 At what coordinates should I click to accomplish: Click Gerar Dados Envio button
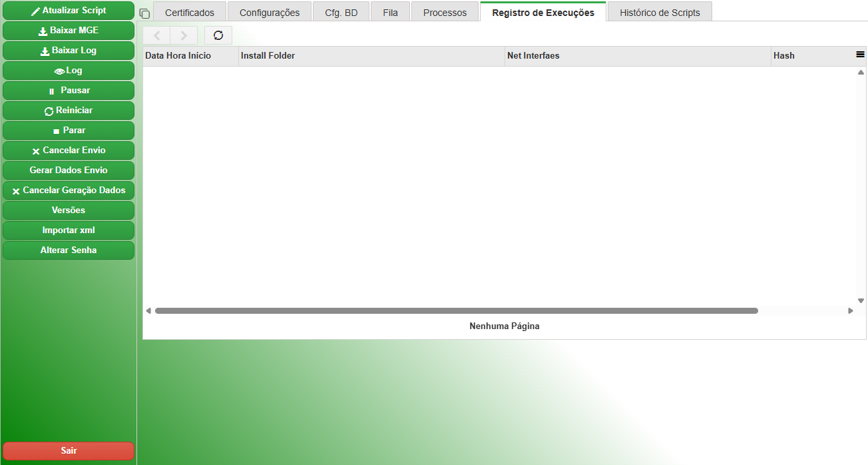(x=69, y=171)
